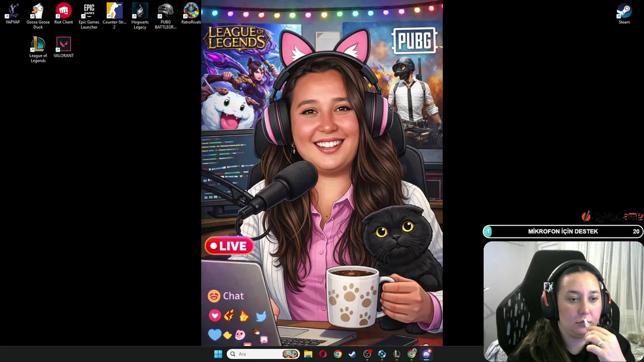The width and height of the screenshot is (644, 362).
Task: Select the PUBG BATTLEGROUNDS desktop icon
Action: tap(166, 16)
